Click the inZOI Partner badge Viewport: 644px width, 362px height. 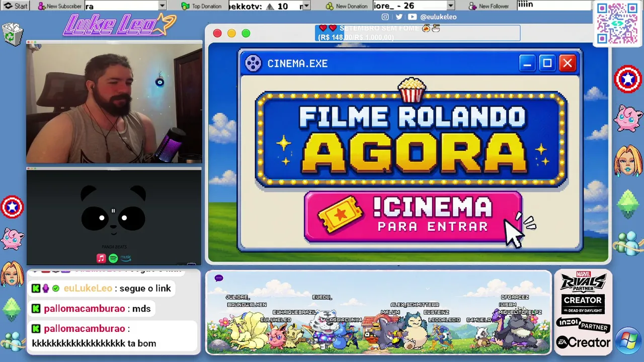tap(583, 324)
